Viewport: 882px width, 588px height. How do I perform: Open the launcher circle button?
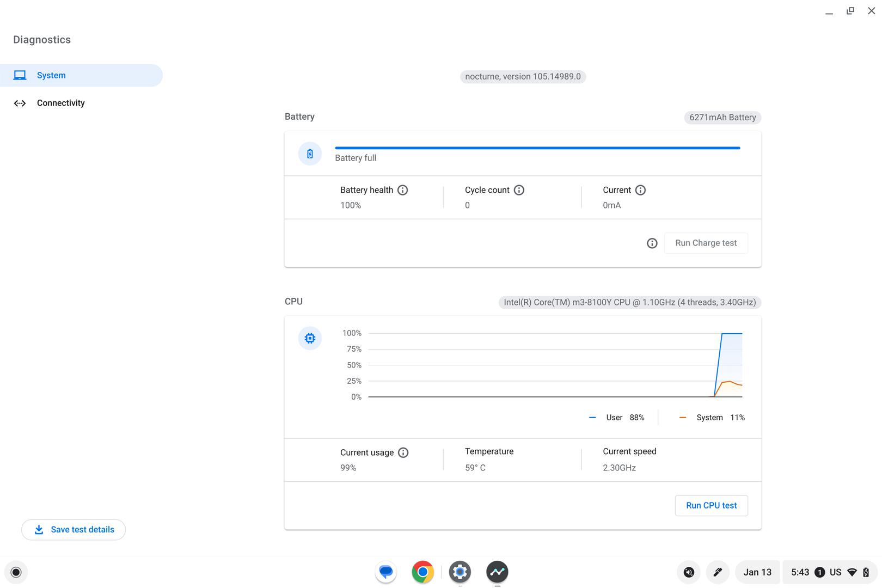pos(16,572)
